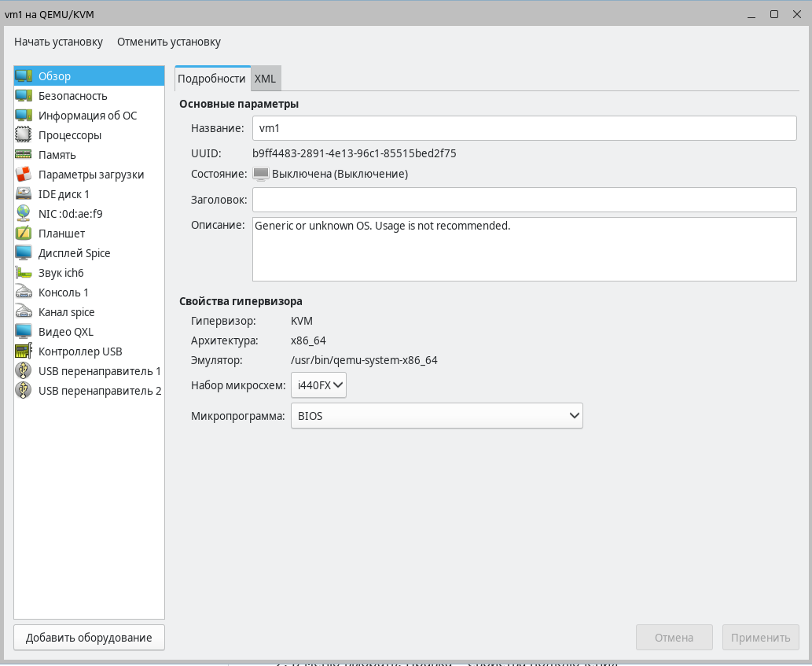Screen dimensions: 812x666
Task: Select Параметры загрузки in the sidebar
Action: [x=90, y=175]
